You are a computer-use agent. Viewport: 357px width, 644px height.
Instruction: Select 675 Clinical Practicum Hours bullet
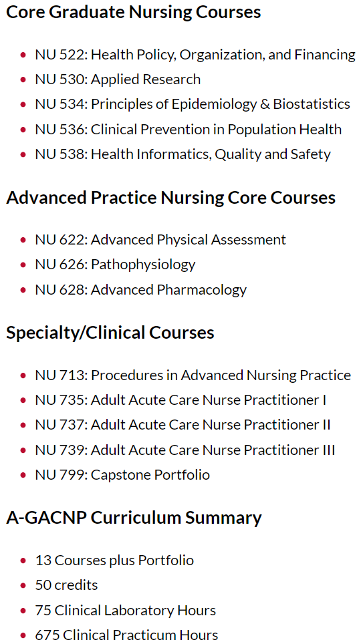[126, 635]
